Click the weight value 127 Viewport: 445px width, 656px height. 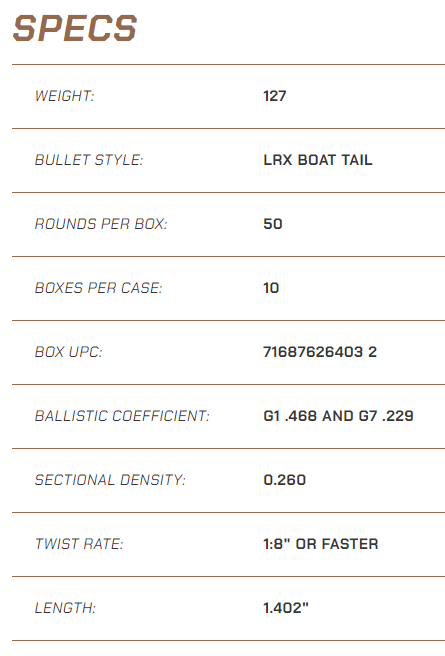coord(275,96)
